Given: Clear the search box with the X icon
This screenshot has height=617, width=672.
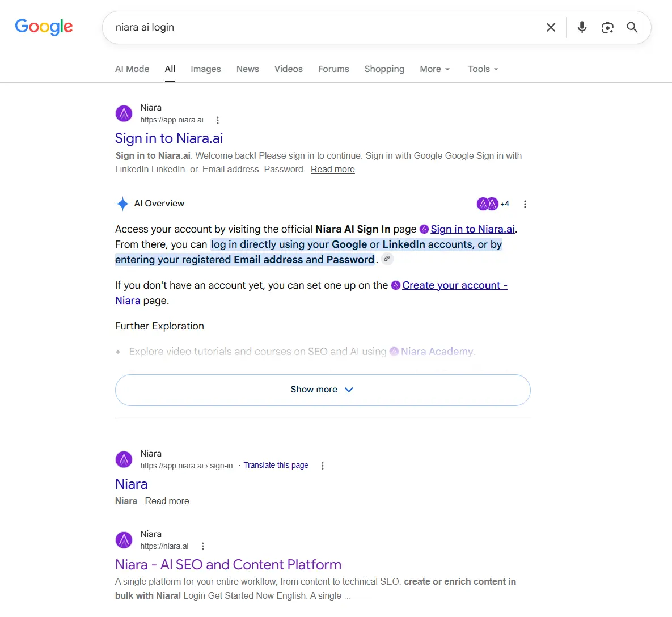Looking at the screenshot, I should [x=551, y=27].
